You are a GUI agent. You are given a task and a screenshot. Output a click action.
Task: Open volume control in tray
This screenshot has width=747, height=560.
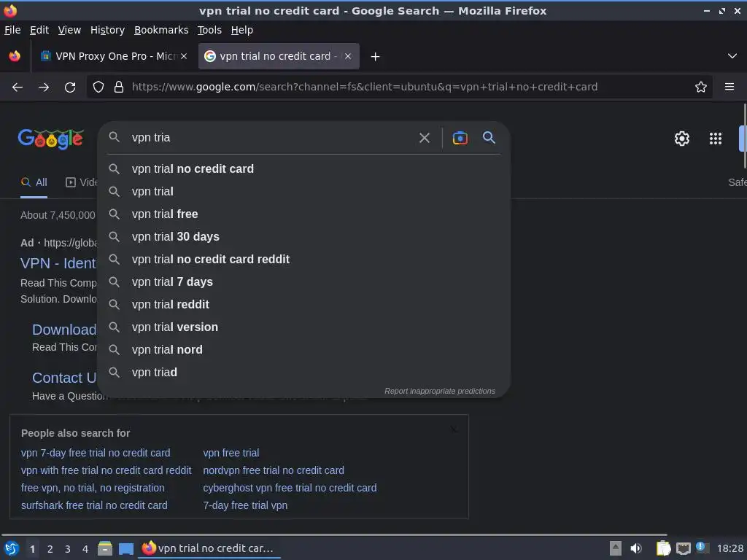coord(636,548)
